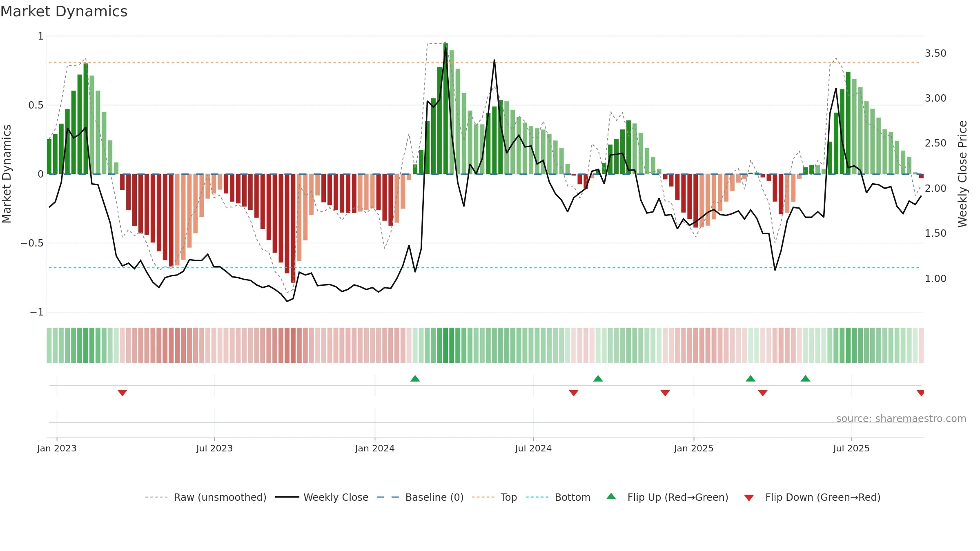Click the Jan 2024 x-axis label
Screen dimensions: 980x551
click(375, 448)
